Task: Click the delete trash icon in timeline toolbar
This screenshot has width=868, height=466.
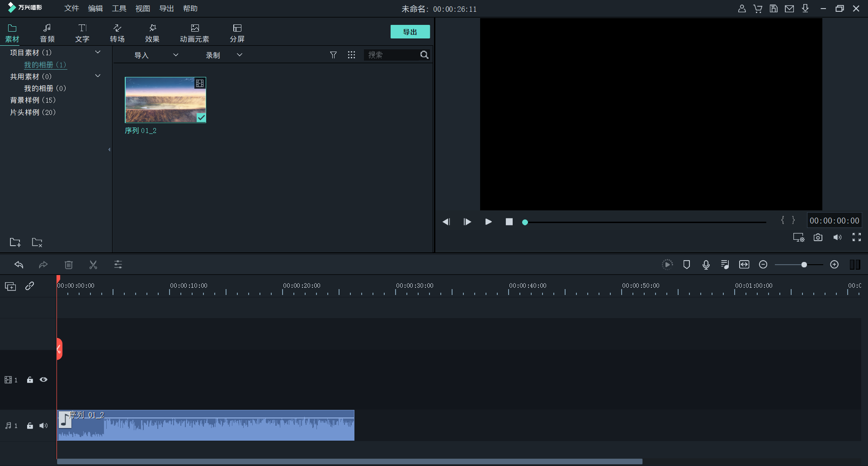Action: pyautogui.click(x=69, y=265)
